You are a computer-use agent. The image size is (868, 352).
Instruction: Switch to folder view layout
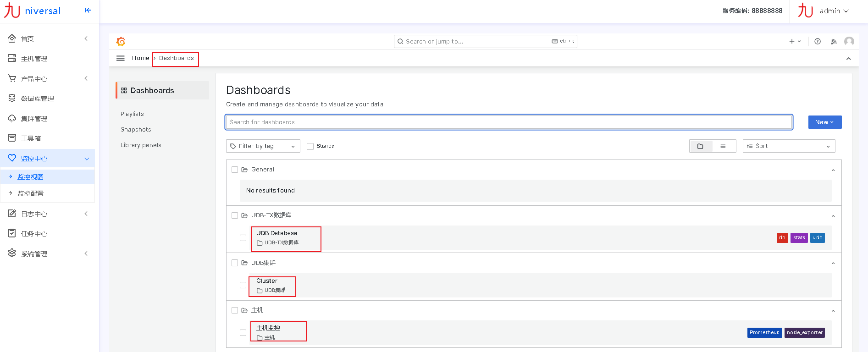click(700, 146)
